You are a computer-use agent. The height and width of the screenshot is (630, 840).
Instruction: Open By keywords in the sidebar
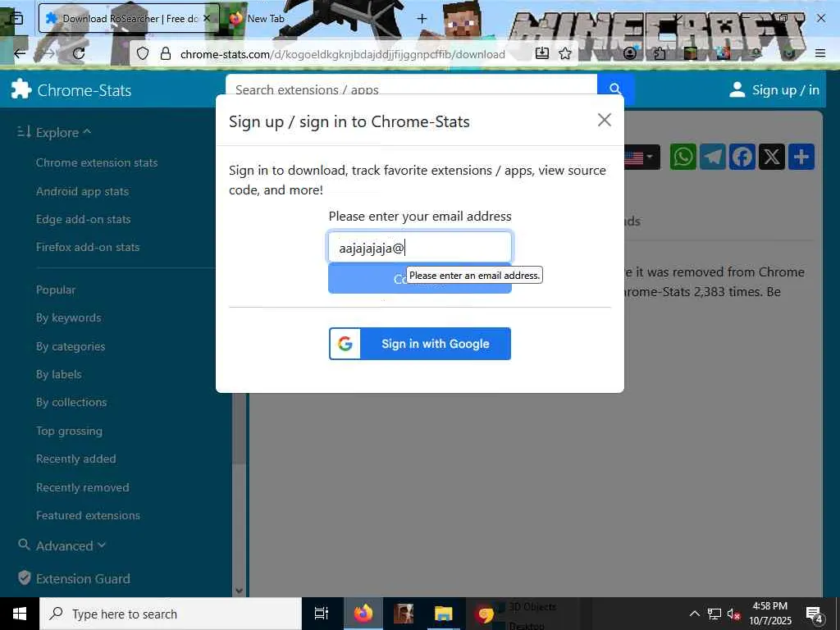pos(69,317)
